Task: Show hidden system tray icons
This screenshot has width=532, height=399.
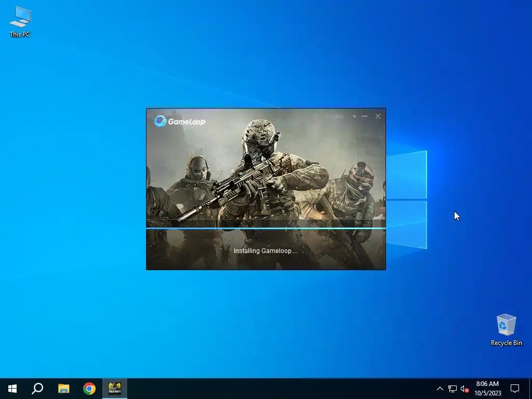Action: click(x=440, y=389)
